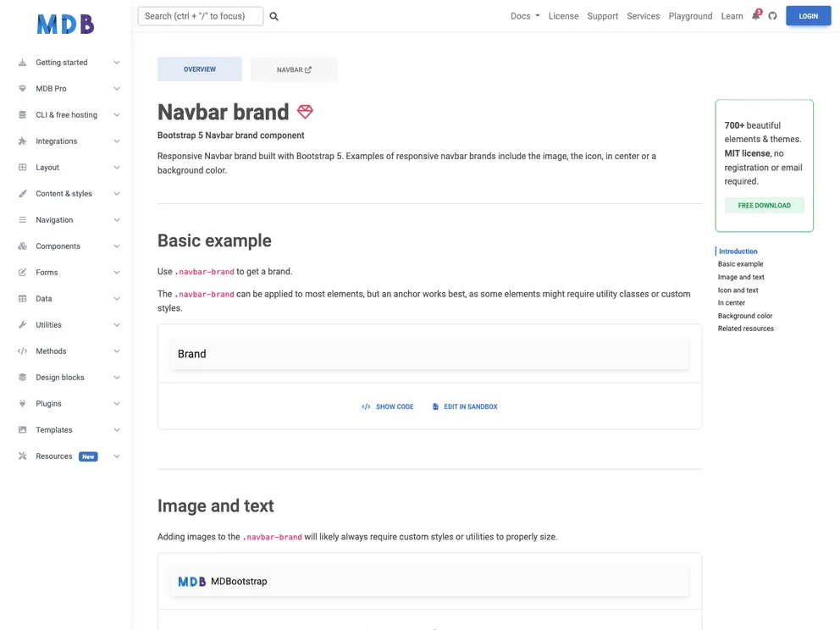The height and width of the screenshot is (630, 840).
Task: Select the Getting started download icon
Action: [21, 62]
